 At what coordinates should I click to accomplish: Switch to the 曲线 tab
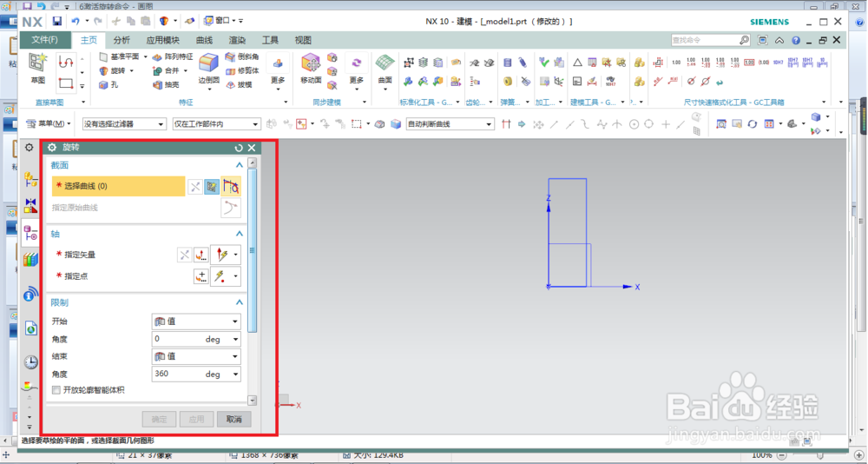204,40
